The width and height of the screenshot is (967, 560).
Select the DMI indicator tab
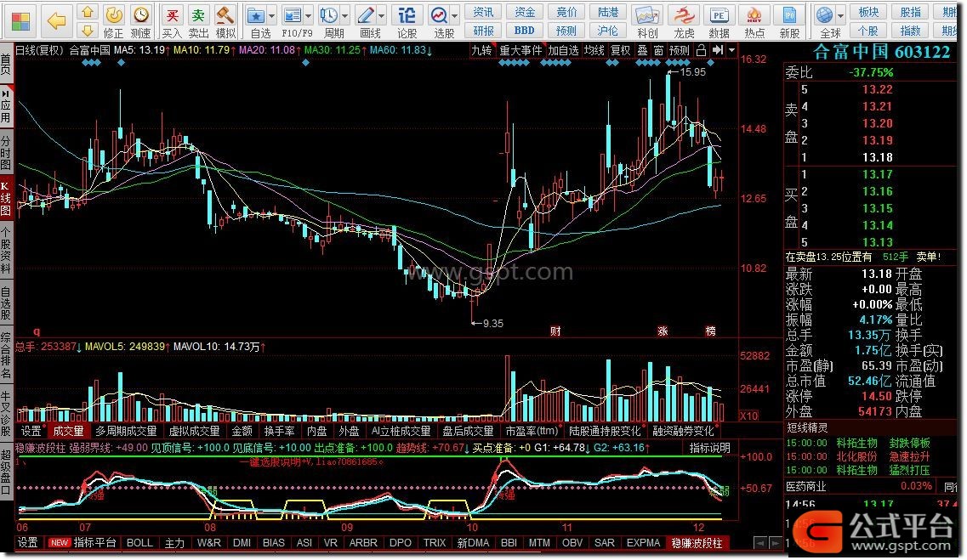coord(242,543)
